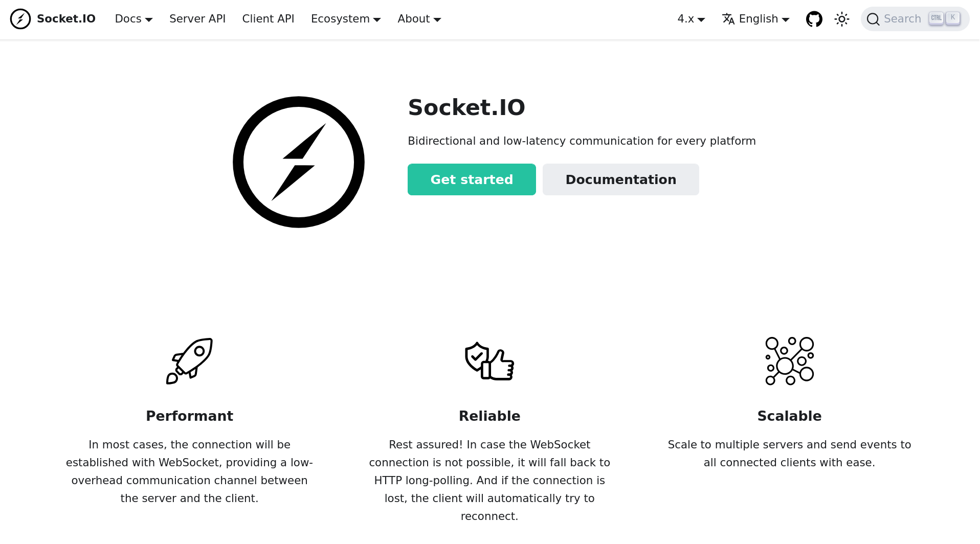Focus the Search input field

point(903,19)
